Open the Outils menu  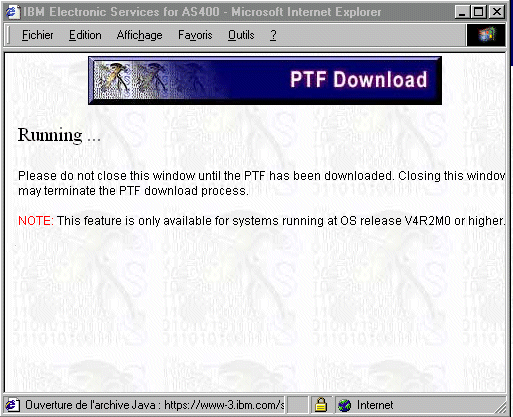pos(241,35)
